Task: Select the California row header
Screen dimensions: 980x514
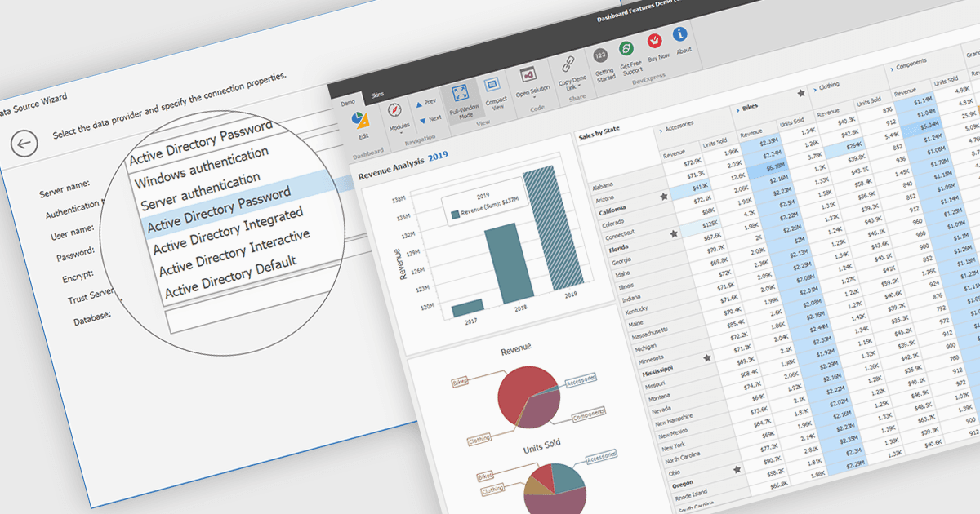Action: coord(612,210)
